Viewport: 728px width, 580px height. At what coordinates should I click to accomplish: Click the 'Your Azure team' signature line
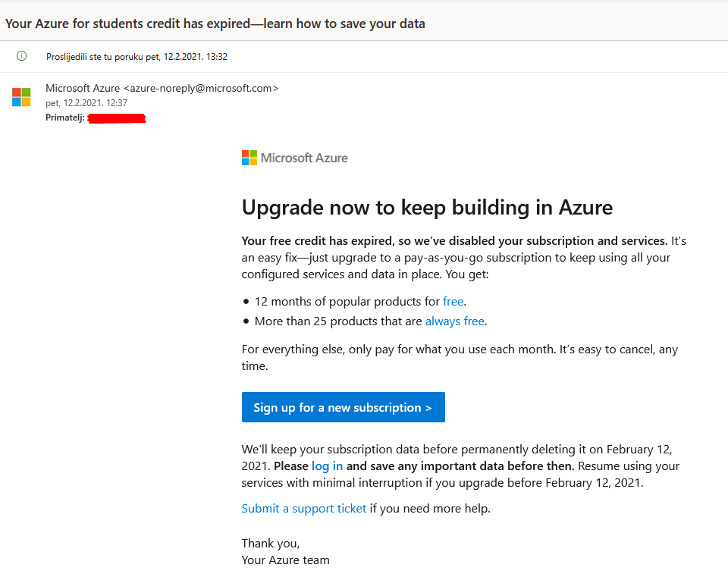[x=286, y=560]
